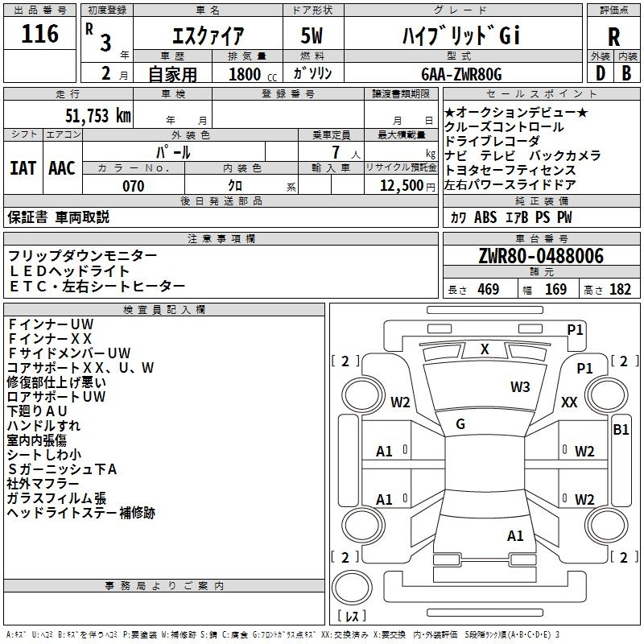Click the engine displacement 1800 cc
This screenshot has height=644, width=644.
[253, 75]
